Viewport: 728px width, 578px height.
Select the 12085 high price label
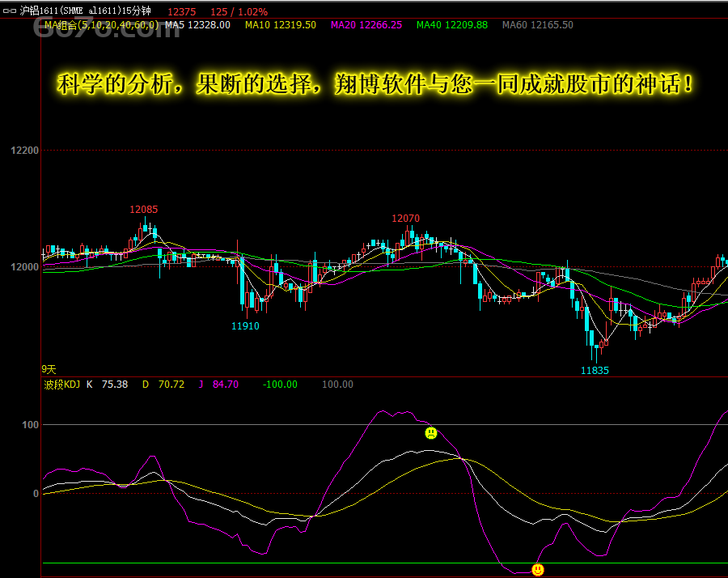(x=144, y=210)
